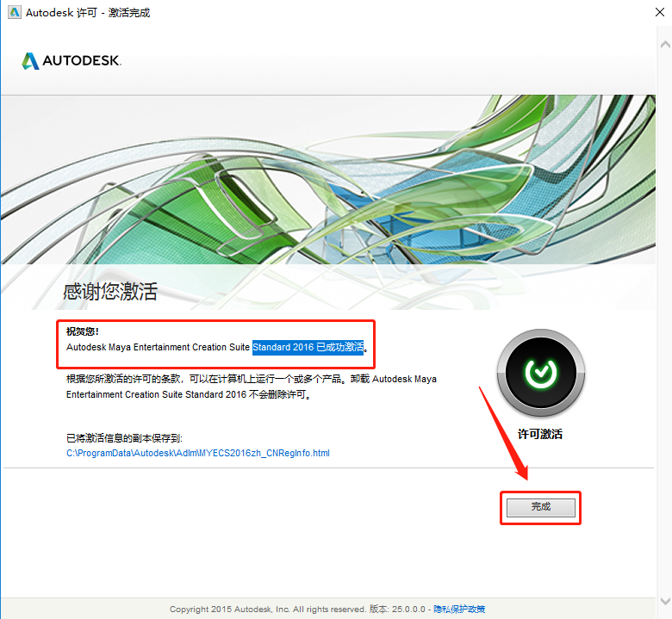Click the Autodesk Maya Entertainment Creation Suite text
The image size is (672, 619).
click(158, 347)
